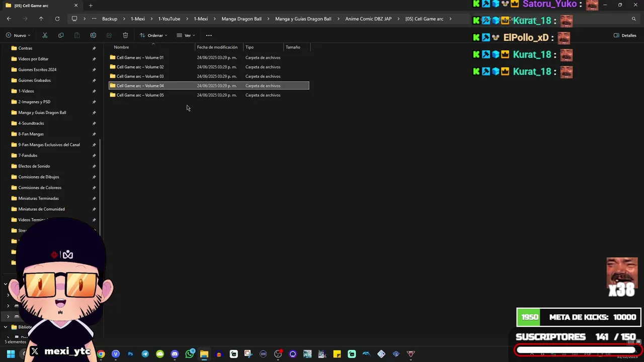Screen dimensions: 644x362
Task: Refresh the current folder view
Action: coord(57,19)
